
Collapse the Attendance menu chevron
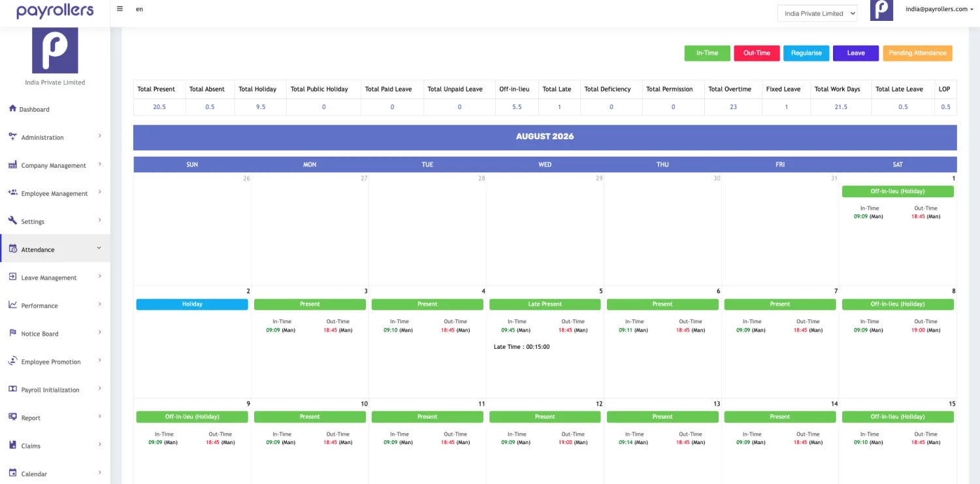pyautogui.click(x=100, y=248)
